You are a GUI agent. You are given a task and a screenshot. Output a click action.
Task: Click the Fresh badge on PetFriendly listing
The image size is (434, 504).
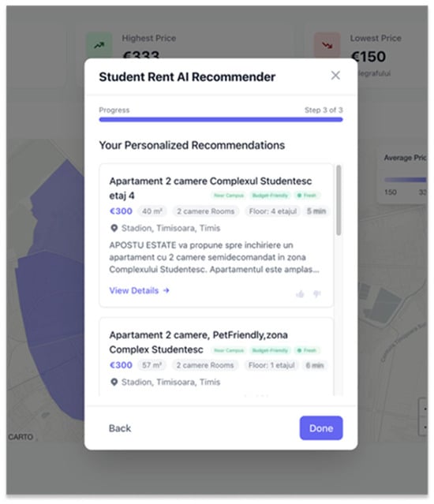pos(307,350)
